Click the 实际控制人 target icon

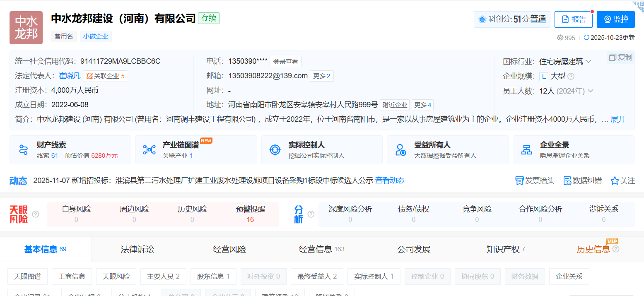(275, 150)
